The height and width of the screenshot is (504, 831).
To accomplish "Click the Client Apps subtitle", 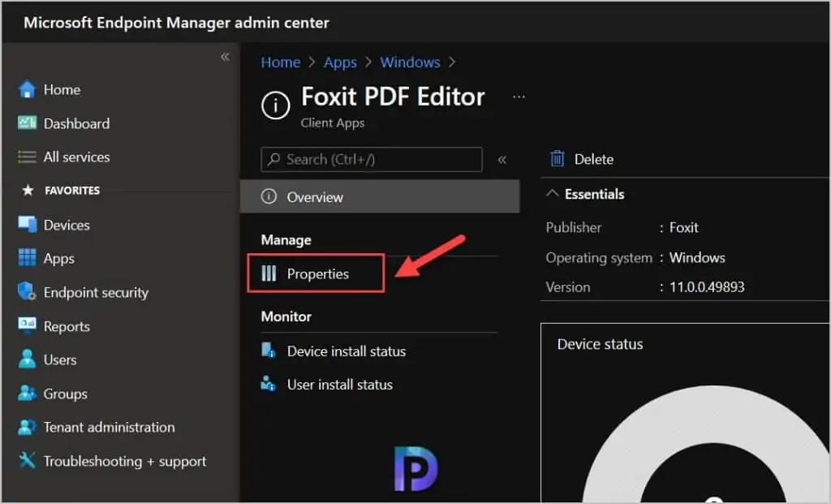I will (x=332, y=123).
